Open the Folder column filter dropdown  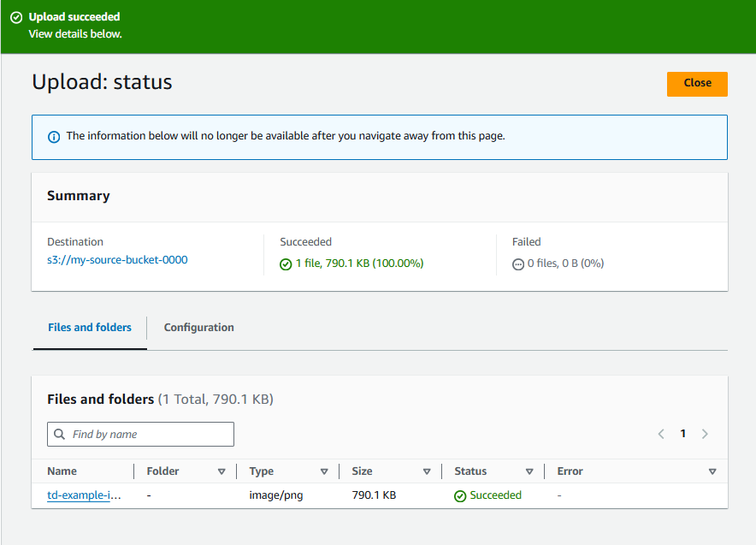(221, 471)
